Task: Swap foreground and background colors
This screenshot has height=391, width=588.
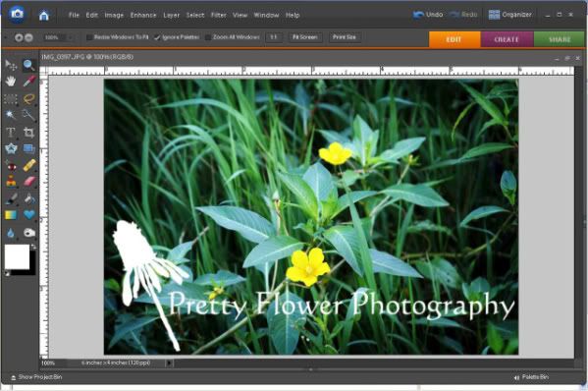Action: [33, 247]
